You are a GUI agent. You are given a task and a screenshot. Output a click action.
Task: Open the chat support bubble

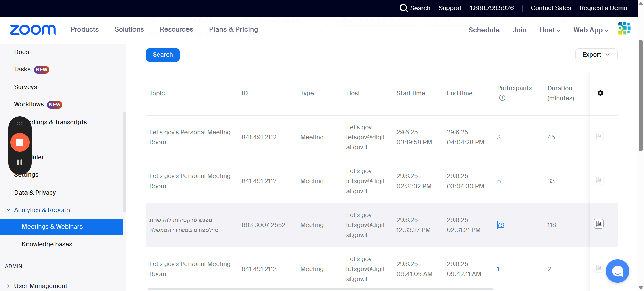pos(617,271)
